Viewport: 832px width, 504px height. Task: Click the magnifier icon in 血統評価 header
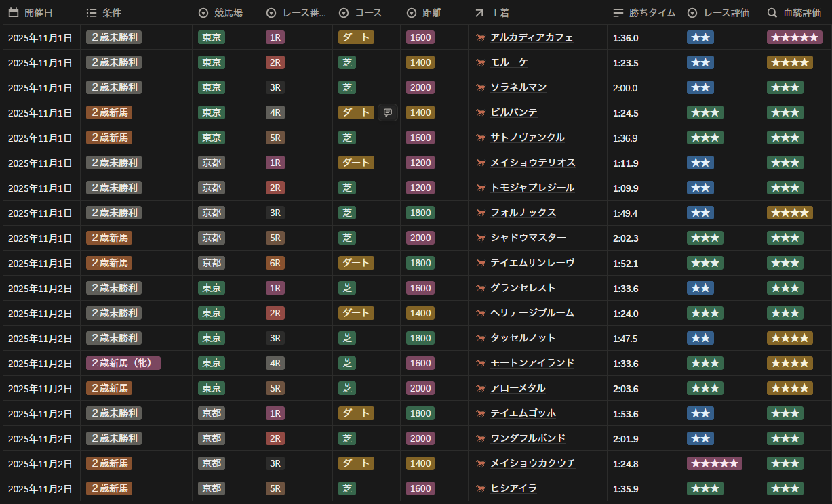(772, 13)
